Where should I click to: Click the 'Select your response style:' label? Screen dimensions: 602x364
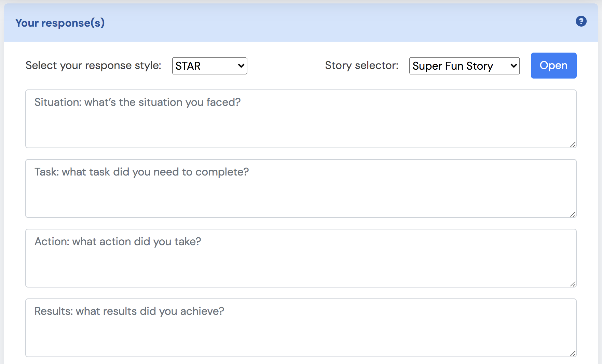[93, 65]
